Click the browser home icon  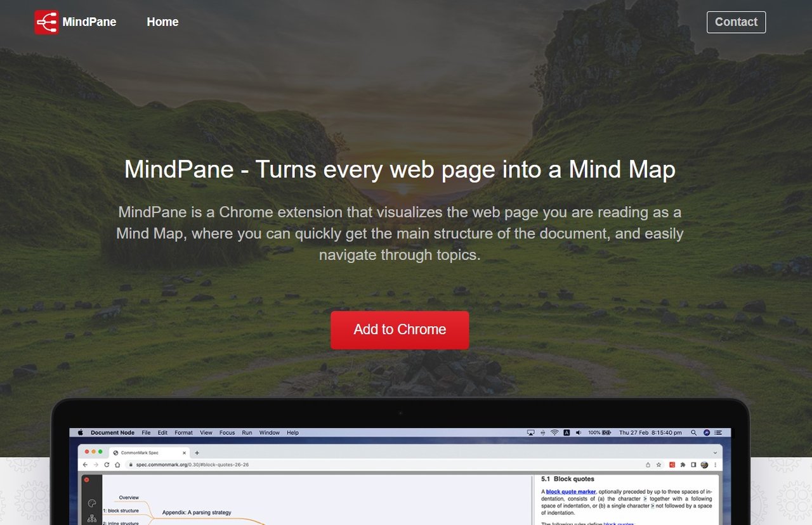pyautogui.click(x=117, y=465)
